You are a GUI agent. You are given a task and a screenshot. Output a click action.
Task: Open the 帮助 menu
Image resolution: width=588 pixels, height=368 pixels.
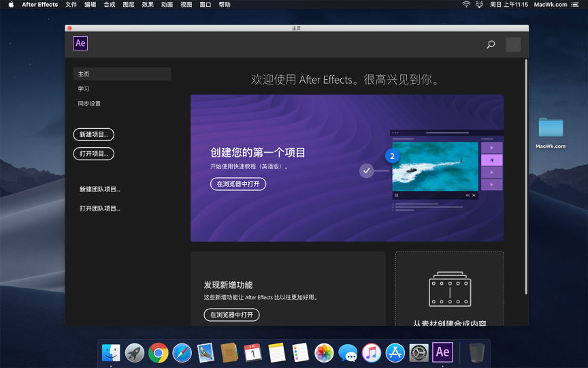(x=225, y=5)
